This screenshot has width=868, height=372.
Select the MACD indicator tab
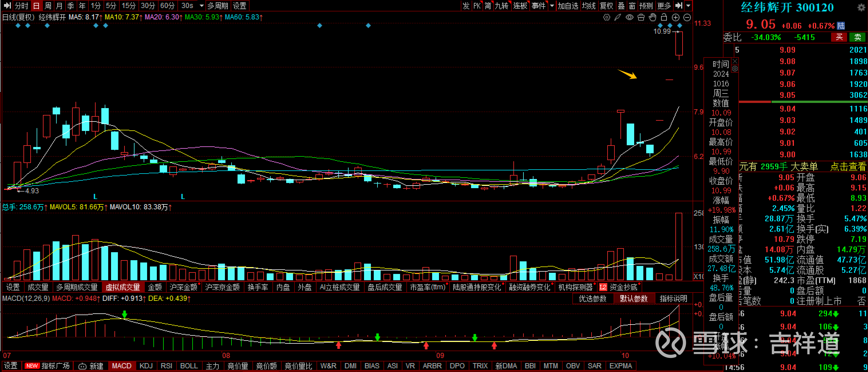(121, 366)
